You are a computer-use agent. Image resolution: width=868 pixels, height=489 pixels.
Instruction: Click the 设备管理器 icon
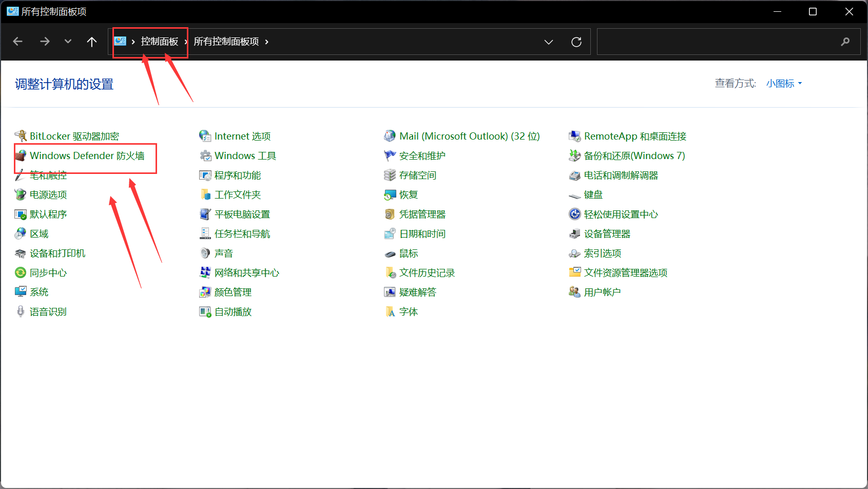click(574, 234)
